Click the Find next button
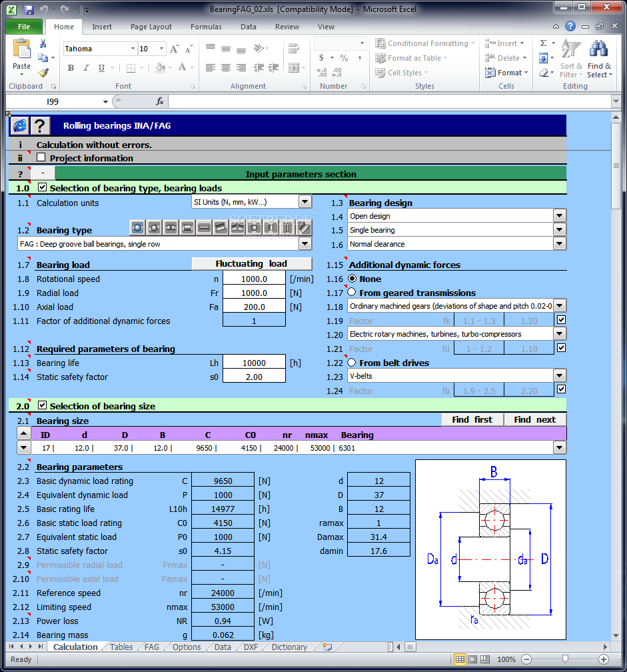 [535, 419]
